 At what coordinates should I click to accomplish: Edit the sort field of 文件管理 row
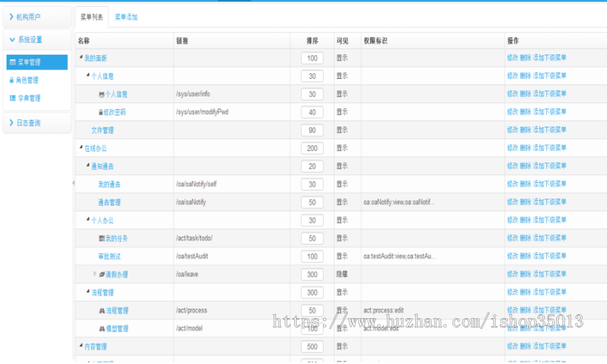tap(312, 130)
